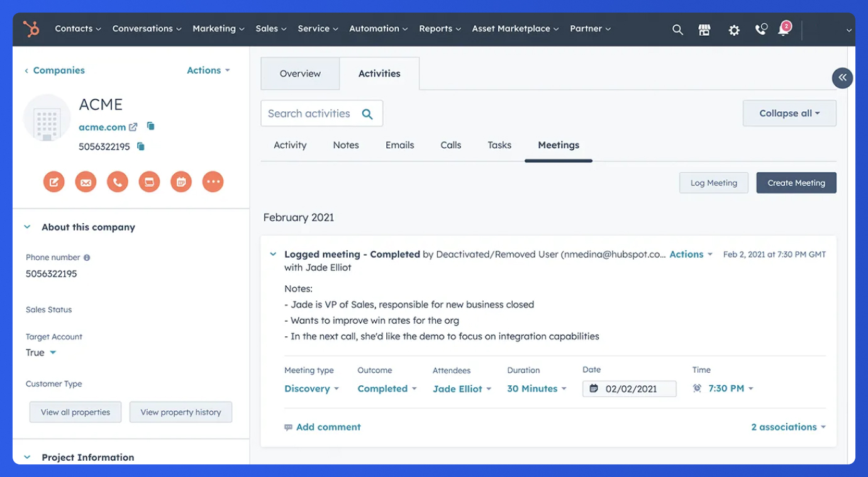This screenshot has width=868, height=477.
Task: Click the calling phone icon in top bar
Action: click(761, 30)
